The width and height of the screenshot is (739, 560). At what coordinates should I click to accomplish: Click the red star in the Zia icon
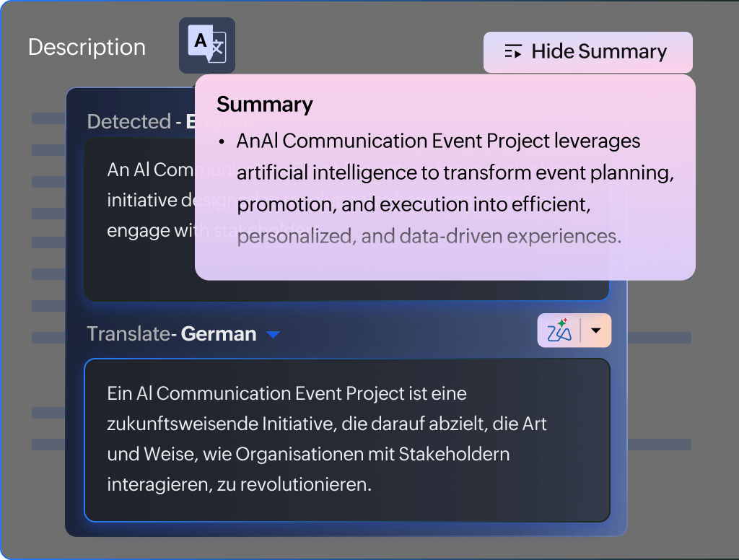(566, 320)
